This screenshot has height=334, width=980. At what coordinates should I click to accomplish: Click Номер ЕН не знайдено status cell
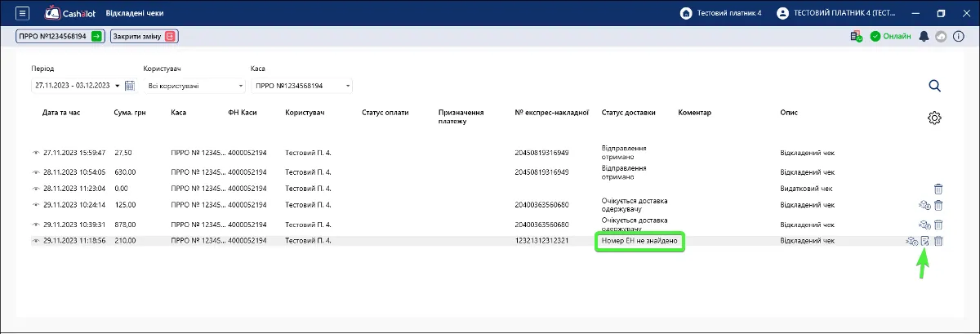coord(639,242)
